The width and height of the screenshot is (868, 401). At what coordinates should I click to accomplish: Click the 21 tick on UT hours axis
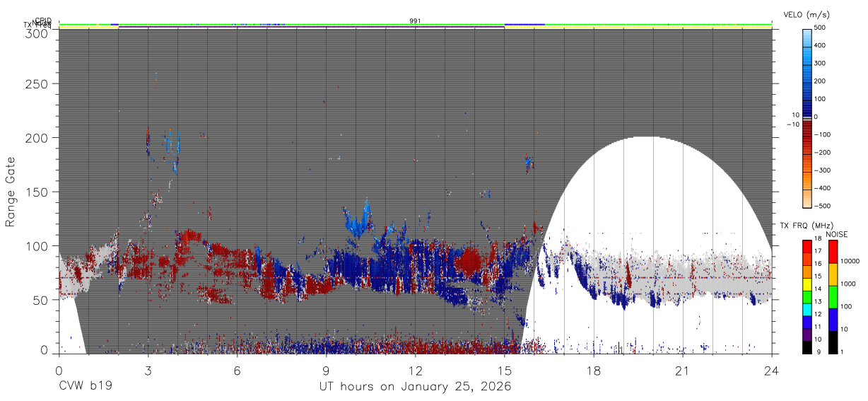[683, 370]
